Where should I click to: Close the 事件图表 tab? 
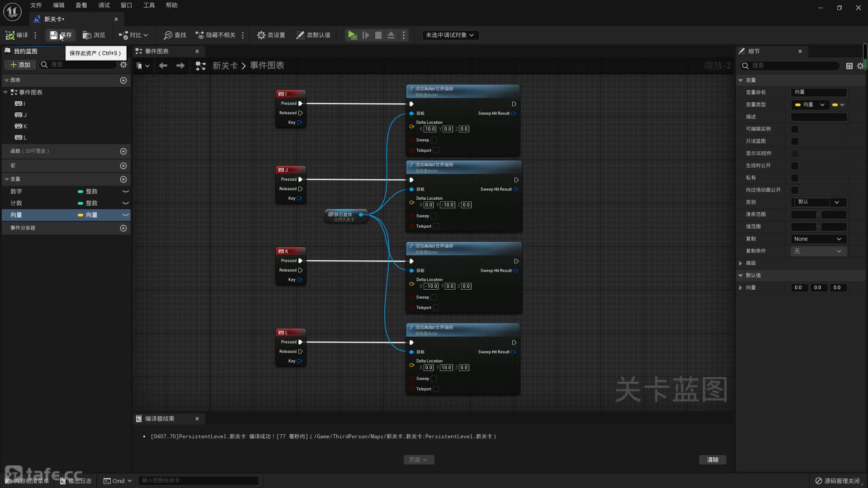click(197, 52)
